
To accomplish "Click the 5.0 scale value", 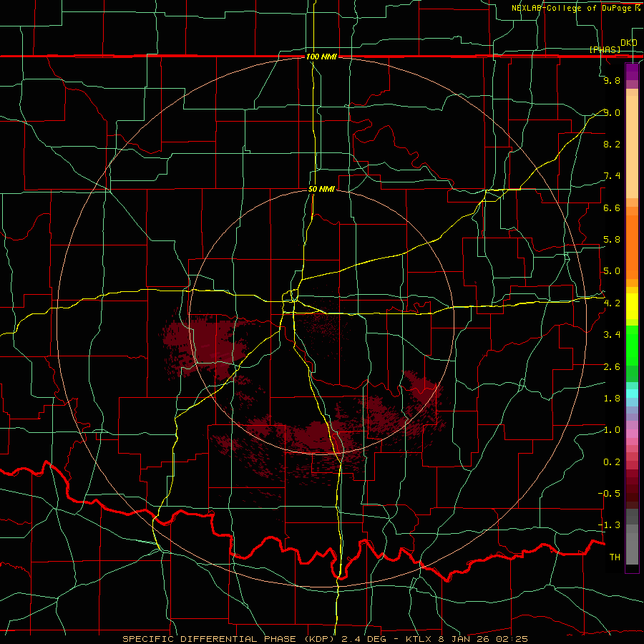I will coord(612,271).
